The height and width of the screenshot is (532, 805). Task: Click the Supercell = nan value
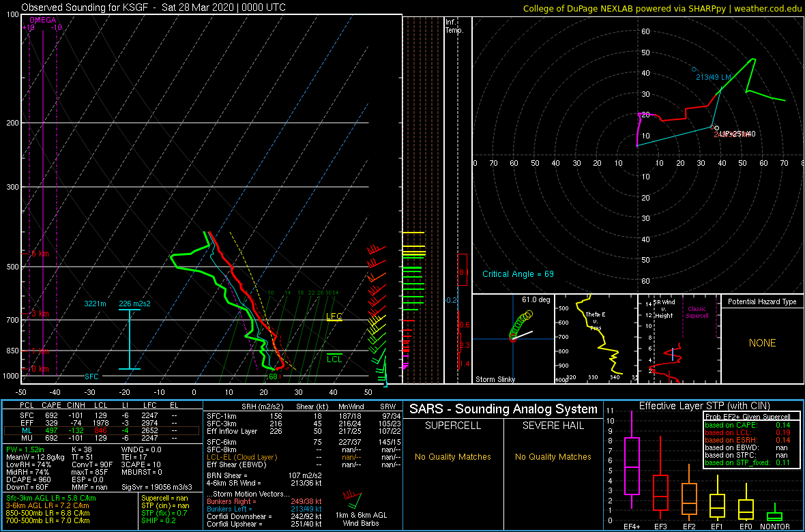click(166, 498)
